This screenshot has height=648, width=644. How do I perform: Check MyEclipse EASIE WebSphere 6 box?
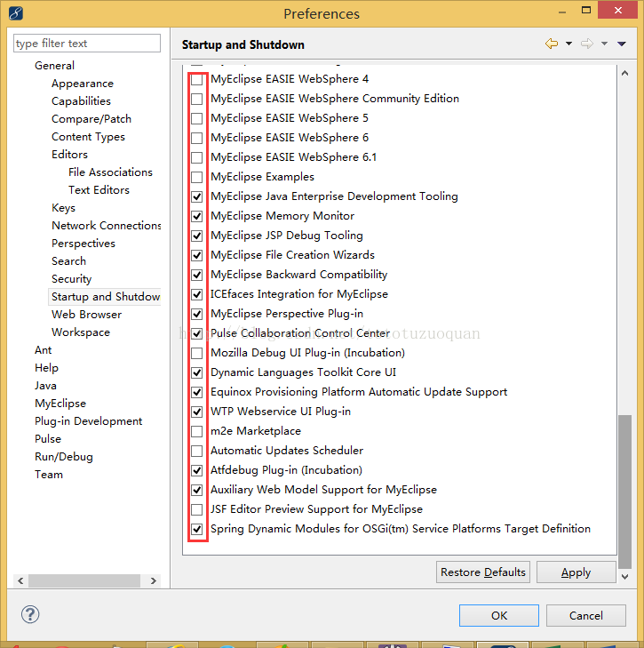click(x=197, y=138)
